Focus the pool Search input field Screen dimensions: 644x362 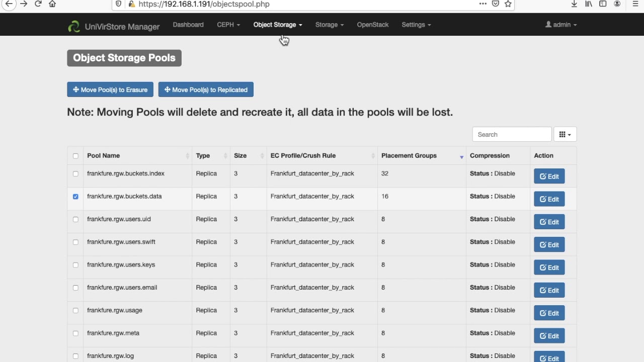pos(512,135)
